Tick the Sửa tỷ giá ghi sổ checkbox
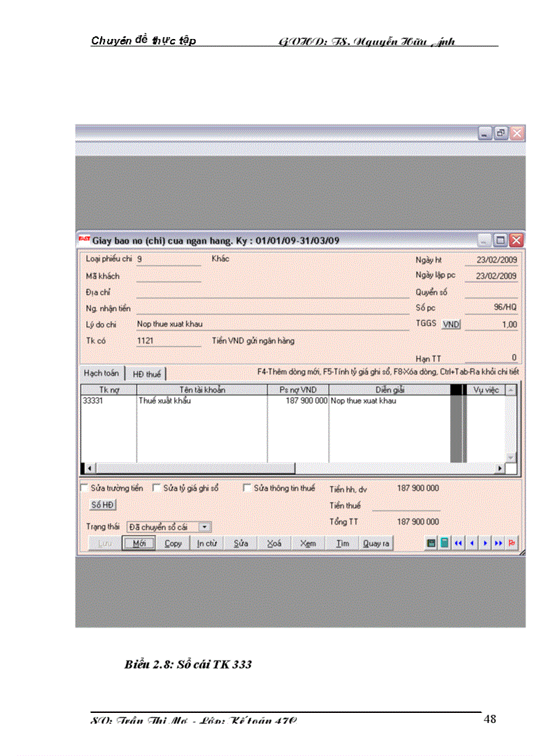Image resolution: width=549 pixels, height=756 pixels. click(157, 488)
